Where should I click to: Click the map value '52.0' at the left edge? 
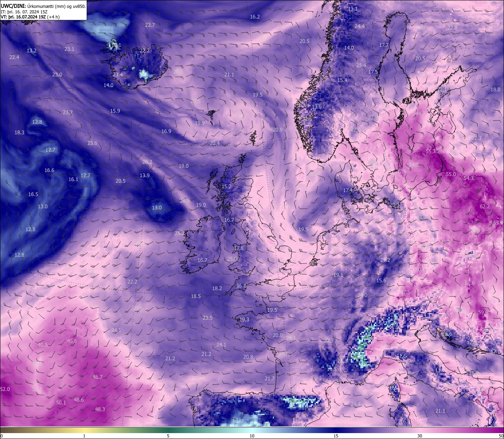click(x=5, y=389)
